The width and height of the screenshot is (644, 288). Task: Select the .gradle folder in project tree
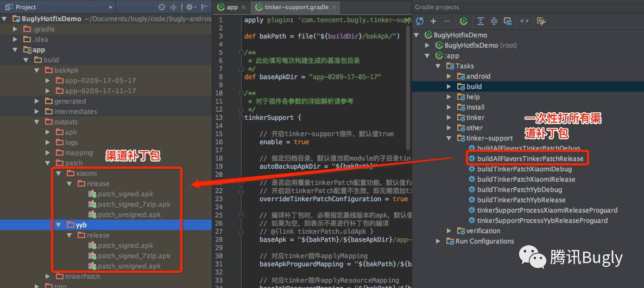coord(39,29)
